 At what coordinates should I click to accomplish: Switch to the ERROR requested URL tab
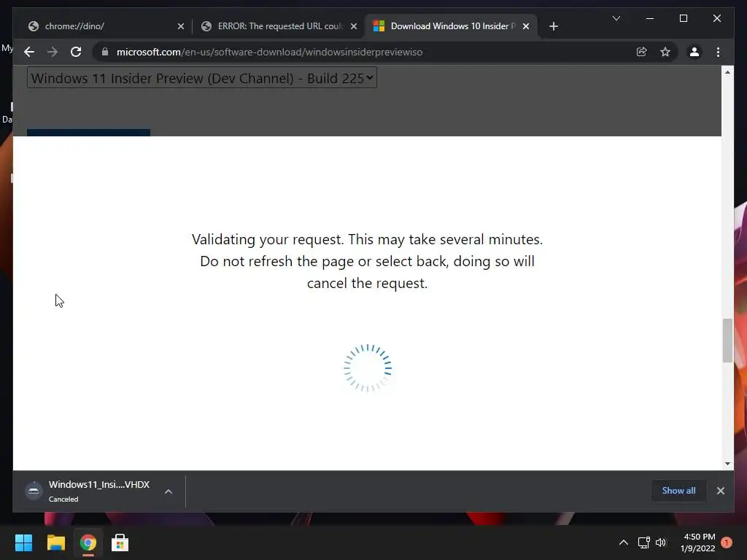pyautogui.click(x=276, y=26)
